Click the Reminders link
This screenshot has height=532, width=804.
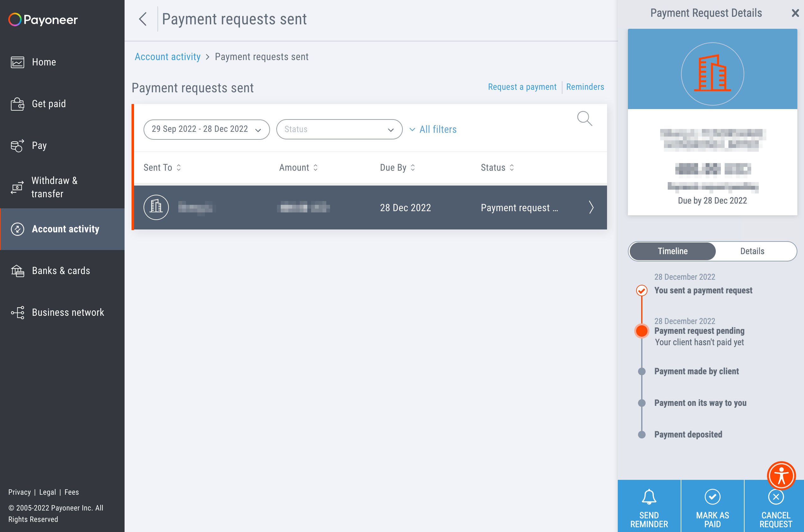585,87
